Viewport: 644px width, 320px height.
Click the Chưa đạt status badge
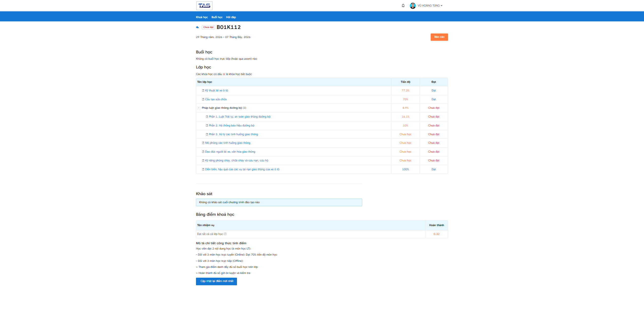[x=208, y=27]
